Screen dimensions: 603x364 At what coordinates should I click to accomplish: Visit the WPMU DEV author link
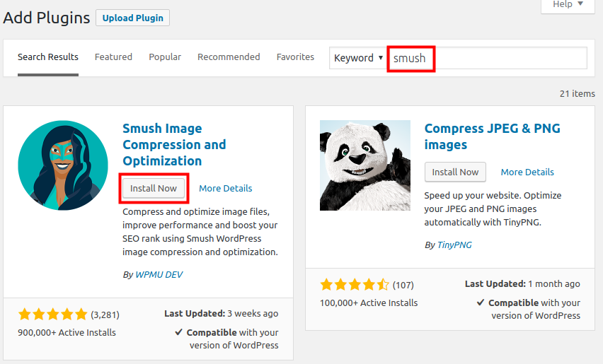(x=159, y=274)
